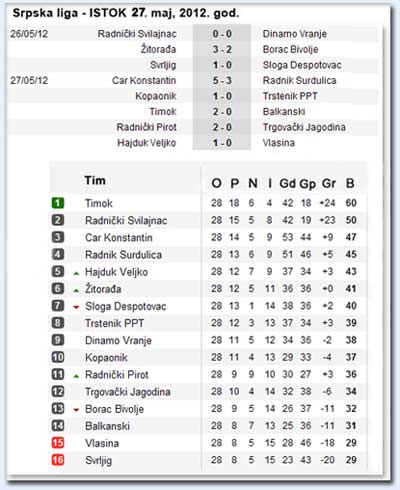The width and height of the screenshot is (400, 490).
Task: Select the Tim column header
Action: coord(95,181)
